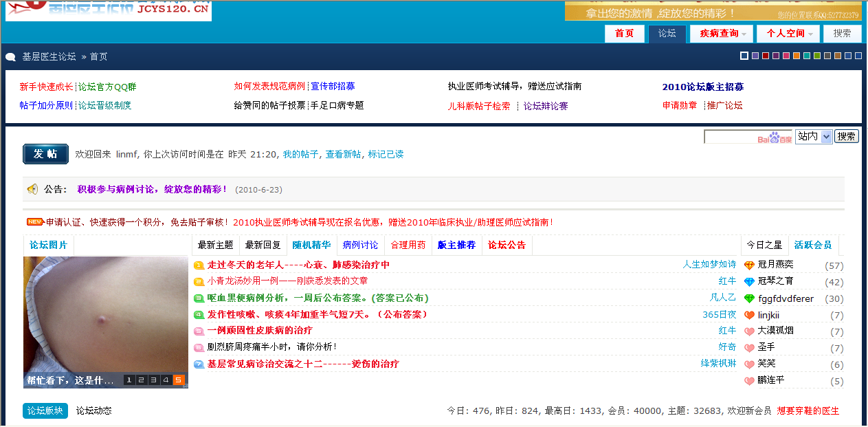Open the 站内 search scope dropdown
868x427 pixels.
pos(814,137)
